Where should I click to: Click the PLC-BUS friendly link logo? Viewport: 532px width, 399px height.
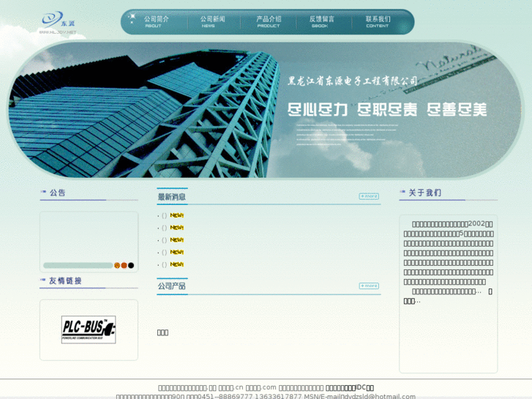(89, 329)
